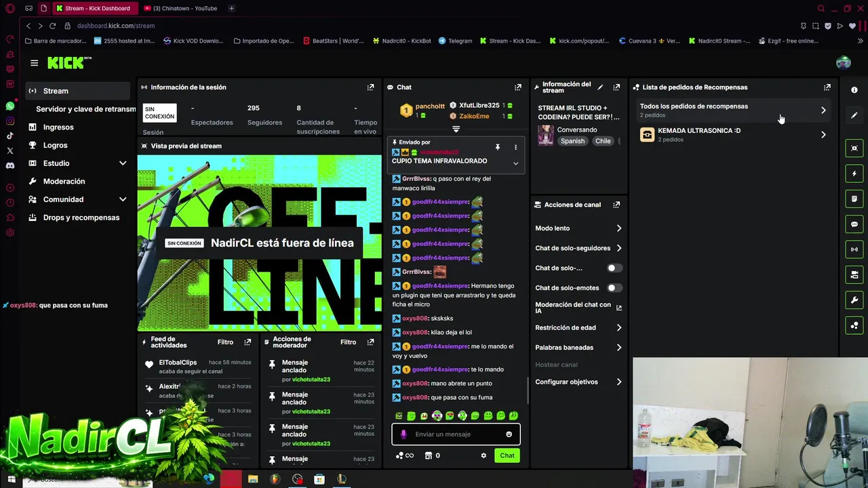Unpin the pinned chat message with pin icon
The width and height of the screenshot is (868, 488).
(x=497, y=147)
